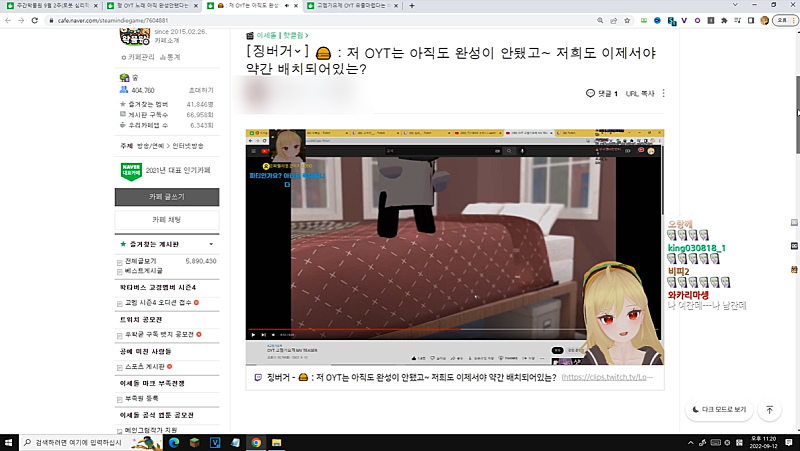Open the purple V extension icon
Image resolution: width=800 pixels, height=451 pixels.
684,20
